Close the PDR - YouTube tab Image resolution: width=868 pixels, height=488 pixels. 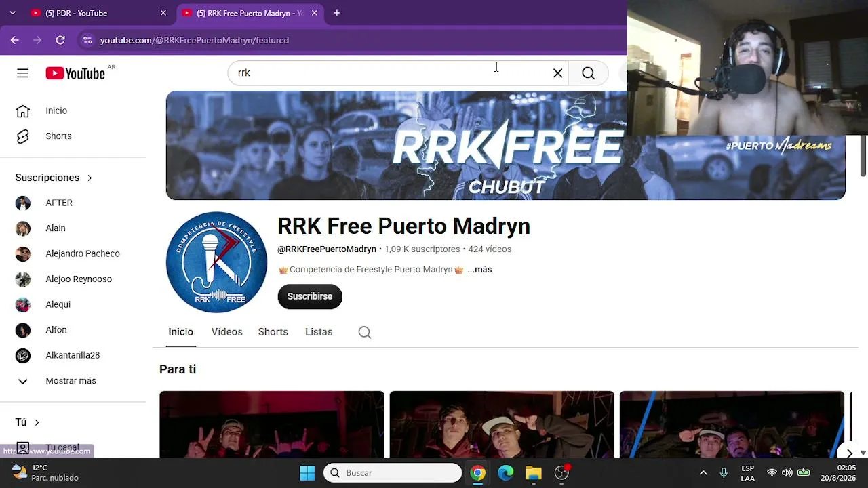163,13
